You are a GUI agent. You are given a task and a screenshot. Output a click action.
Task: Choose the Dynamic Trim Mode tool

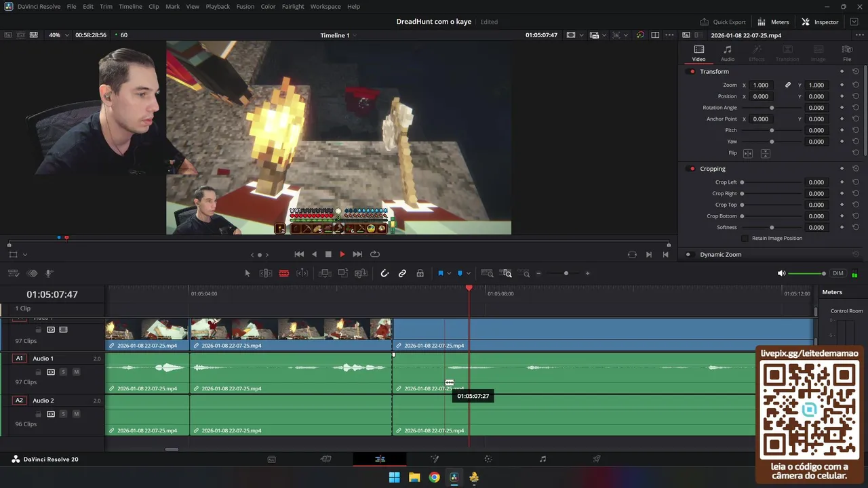coord(302,273)
